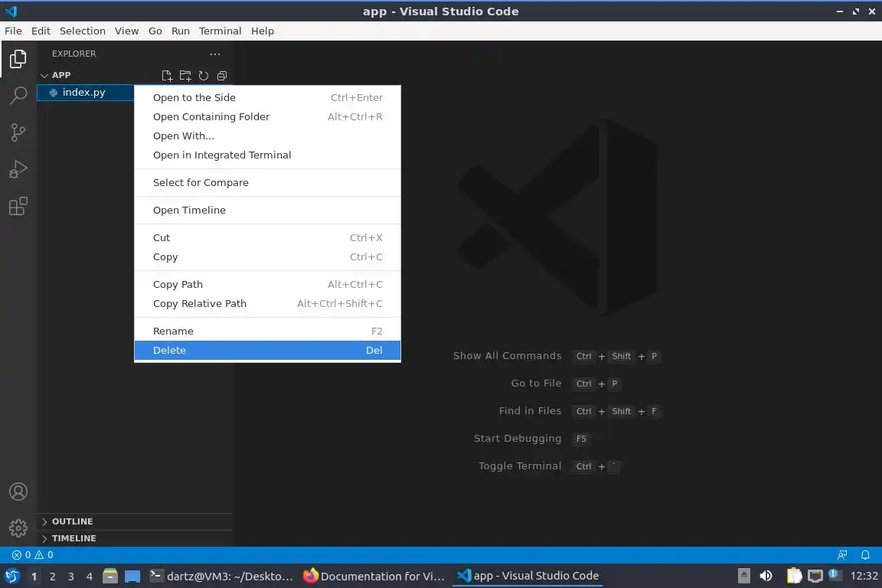Open the Extensions view

tap(18, 206)
